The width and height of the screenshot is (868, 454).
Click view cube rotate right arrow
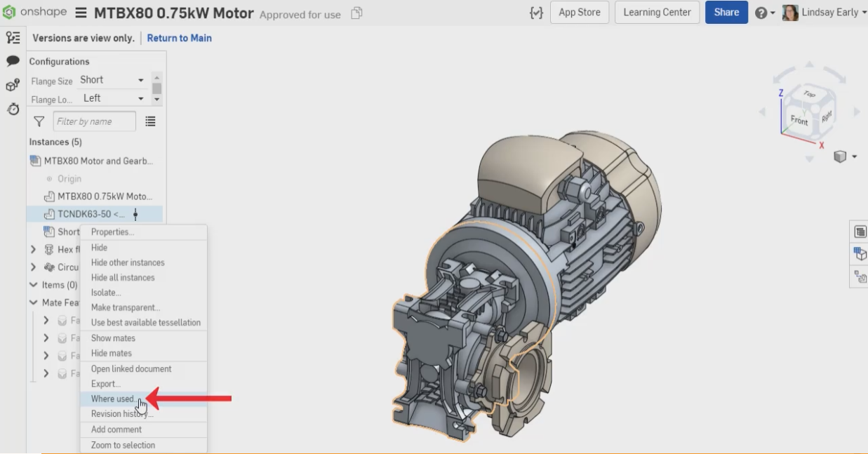click(x=857, y=112)
